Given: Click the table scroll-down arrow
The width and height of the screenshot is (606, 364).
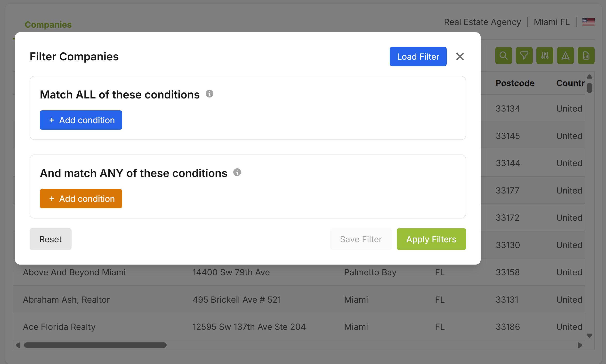Looking at the screenshot, I should [x=589, y=335].
